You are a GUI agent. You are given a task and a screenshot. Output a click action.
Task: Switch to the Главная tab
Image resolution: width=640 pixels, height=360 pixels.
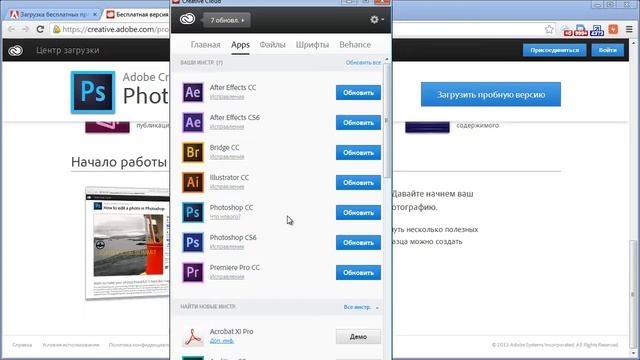(205, 44)
